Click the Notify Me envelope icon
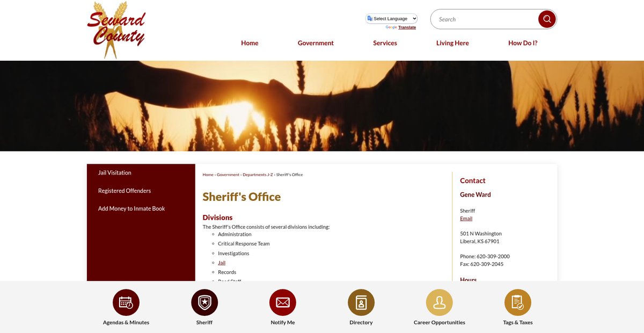Viewport: 644px width, 333px height. point(283,302)
